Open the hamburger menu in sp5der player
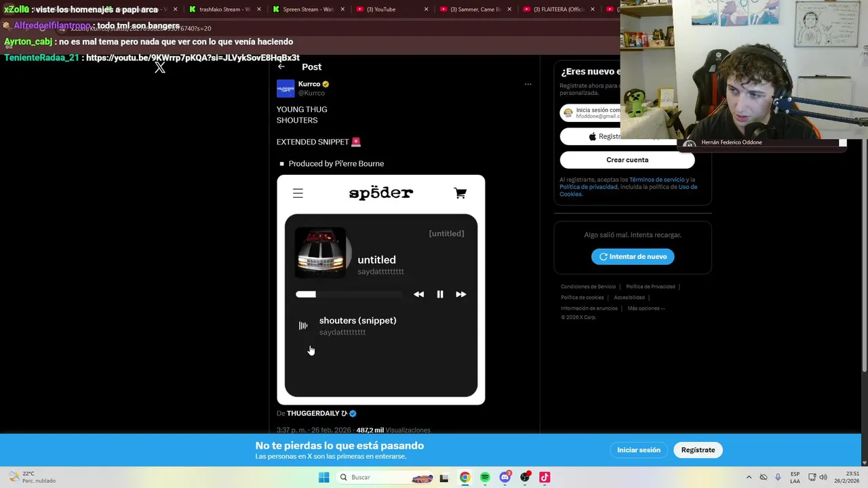The image size is (868, 488). [298, 193]
